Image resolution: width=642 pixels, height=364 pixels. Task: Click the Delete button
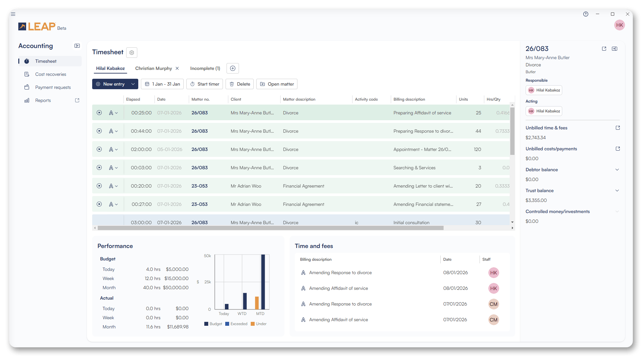pos(240,84)
